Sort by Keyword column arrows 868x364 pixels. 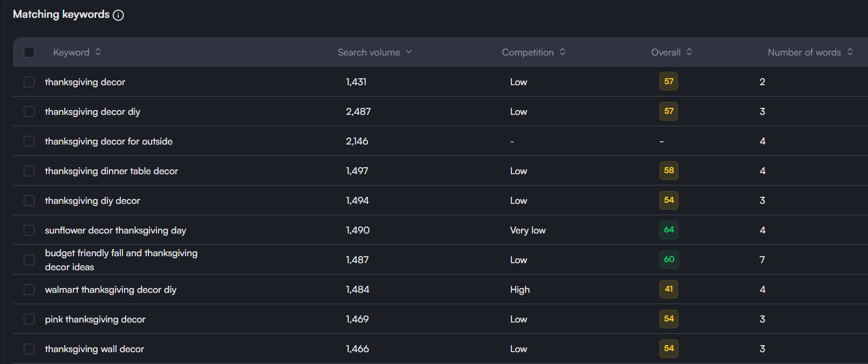[x=98, y=52]
